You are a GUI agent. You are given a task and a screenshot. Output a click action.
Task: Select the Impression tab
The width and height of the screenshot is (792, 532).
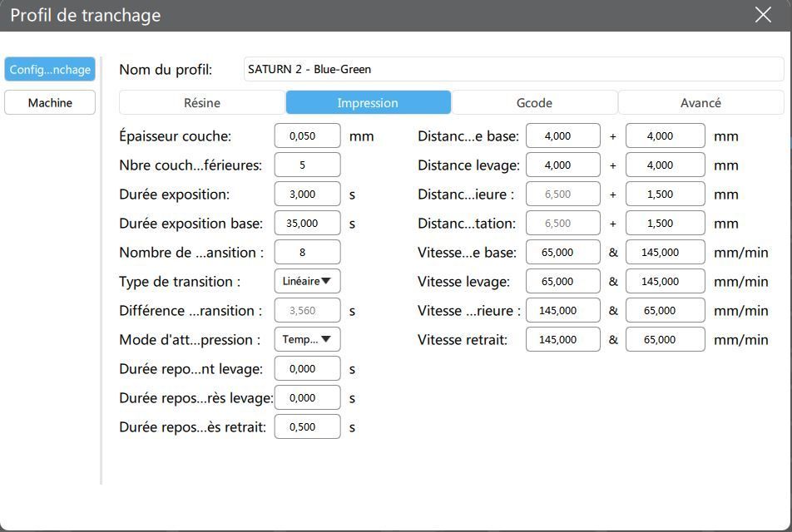[369, 102]
